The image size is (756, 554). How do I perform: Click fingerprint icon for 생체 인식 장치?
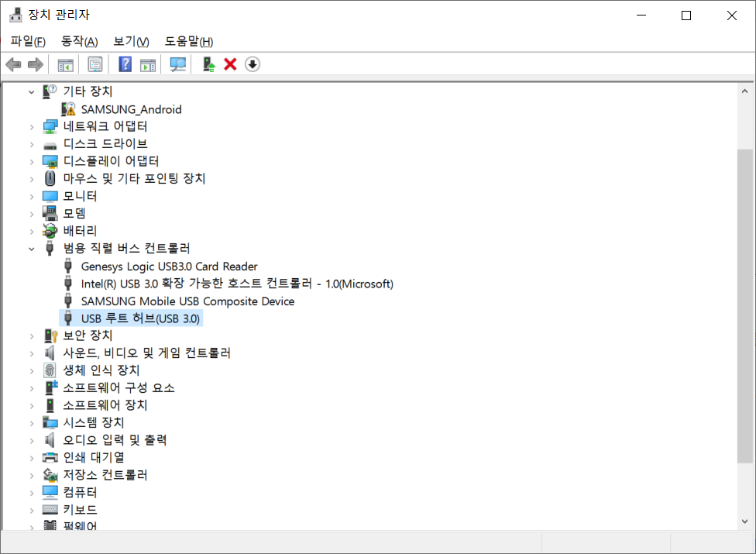[50, 370]
